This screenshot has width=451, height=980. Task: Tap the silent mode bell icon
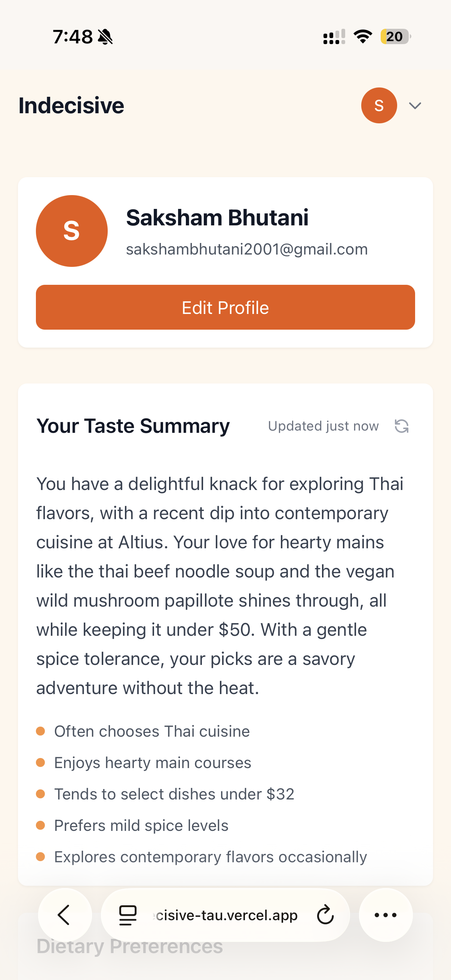105,37
